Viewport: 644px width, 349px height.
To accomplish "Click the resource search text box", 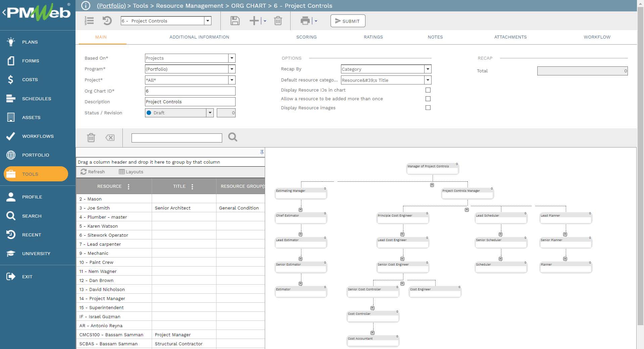I will click(177, 138).
